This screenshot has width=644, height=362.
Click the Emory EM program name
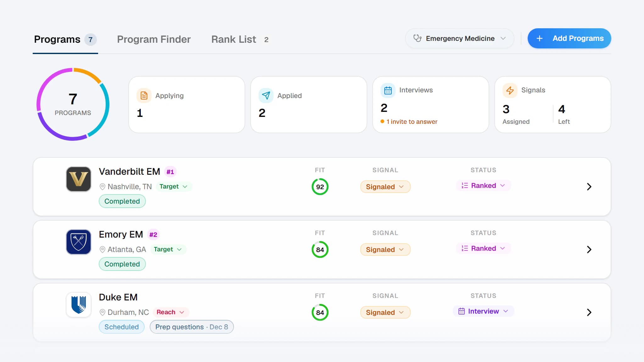tap(121, 234)
